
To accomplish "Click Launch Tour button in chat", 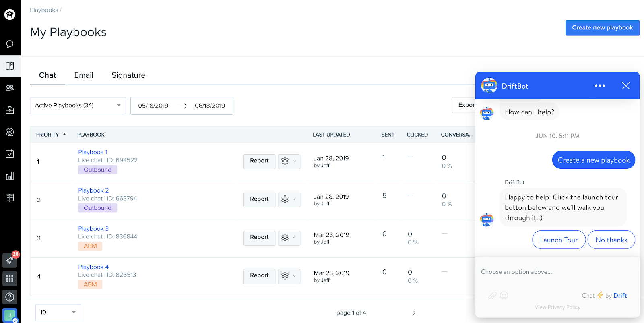I will (x=559, y=240).
